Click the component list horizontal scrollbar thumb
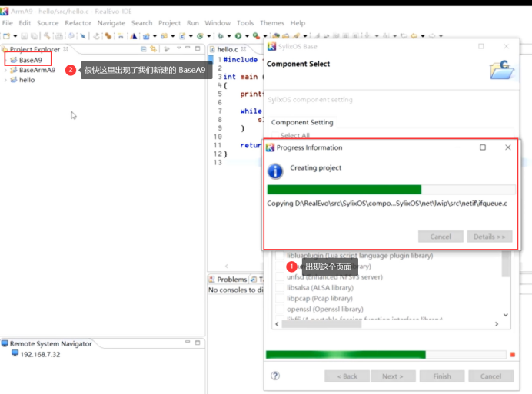 click(x=321, y=324)
